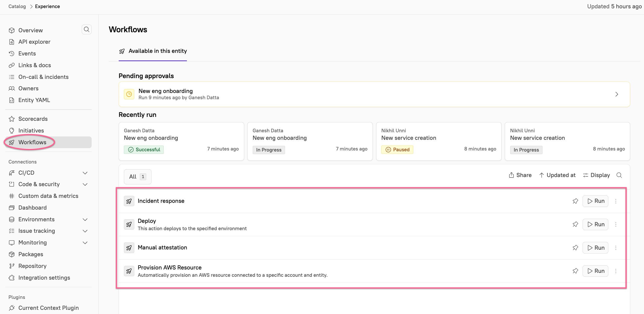Open Scorecards in sidebar
This screenshot has width=644, height=314.
tap(33, 119)
